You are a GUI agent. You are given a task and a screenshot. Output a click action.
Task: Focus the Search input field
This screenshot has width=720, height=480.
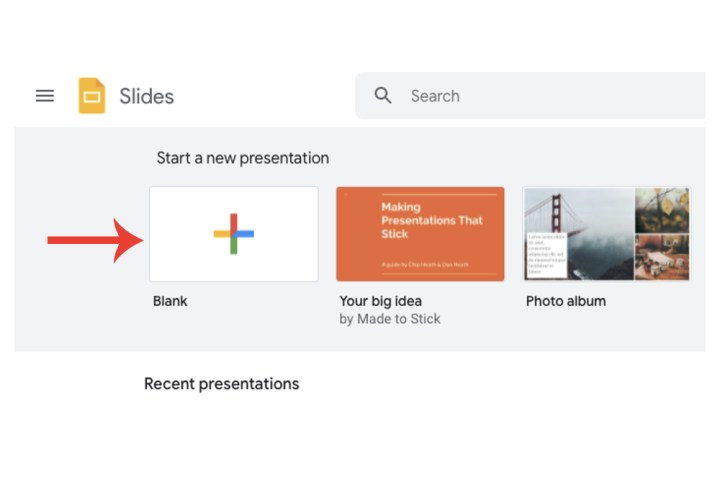click(x=530, y=96)
